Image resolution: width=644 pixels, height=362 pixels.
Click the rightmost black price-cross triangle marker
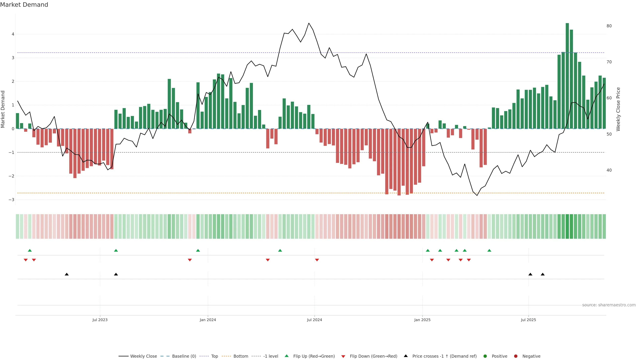[x=543, y=274]
